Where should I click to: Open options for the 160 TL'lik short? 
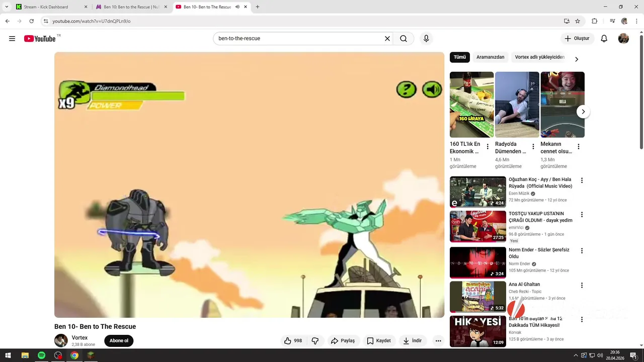pyautogui.click(x=487, y=147)
